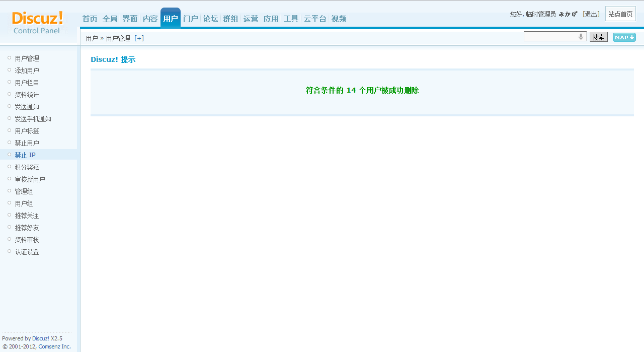Switch to the 论坛 tab
The height and width of the screenshot is (352, 644).
coord(211,19)
